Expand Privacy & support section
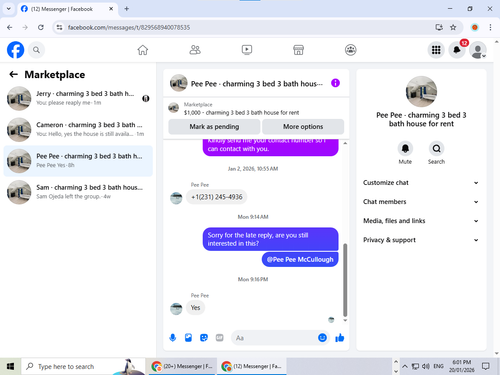This screenshot has width=500, height=375. [x=421, y=240]
